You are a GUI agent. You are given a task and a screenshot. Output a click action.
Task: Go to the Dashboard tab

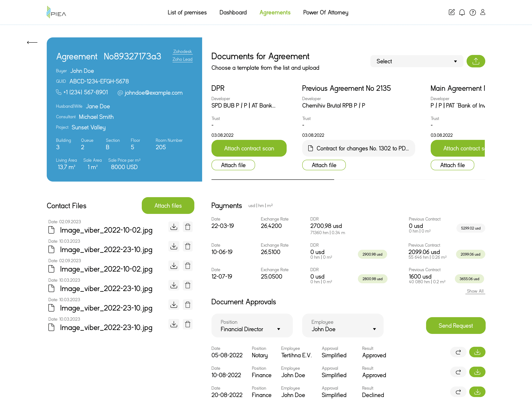[x=233, y=12]
